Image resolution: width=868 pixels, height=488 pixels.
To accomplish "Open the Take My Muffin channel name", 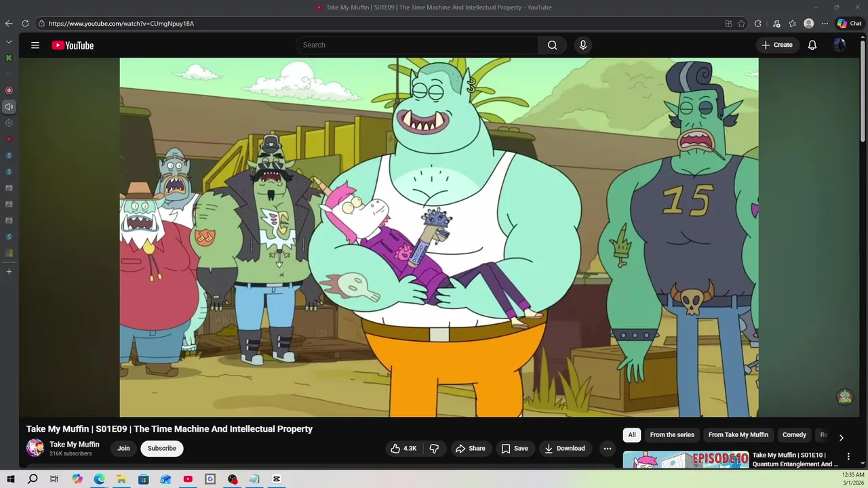I will click(75, 445).
